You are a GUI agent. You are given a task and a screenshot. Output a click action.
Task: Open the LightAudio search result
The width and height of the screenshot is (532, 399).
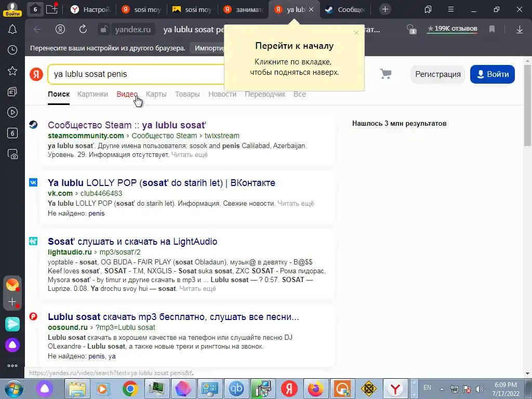click(132, 241)
